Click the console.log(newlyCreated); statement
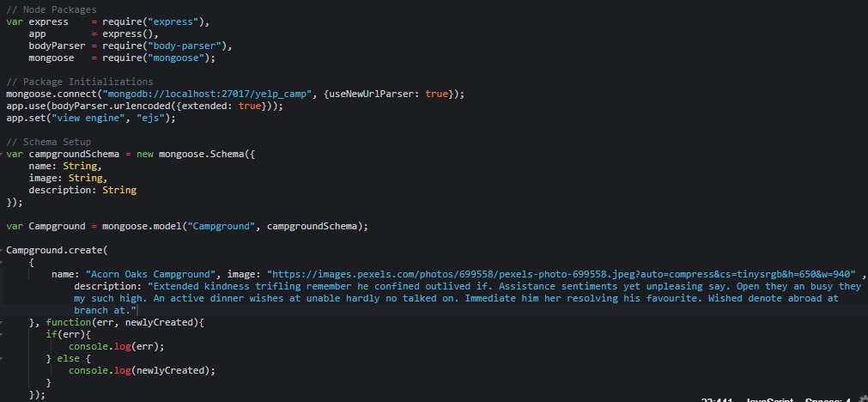The image size is (868, 402). click(142, 370)
